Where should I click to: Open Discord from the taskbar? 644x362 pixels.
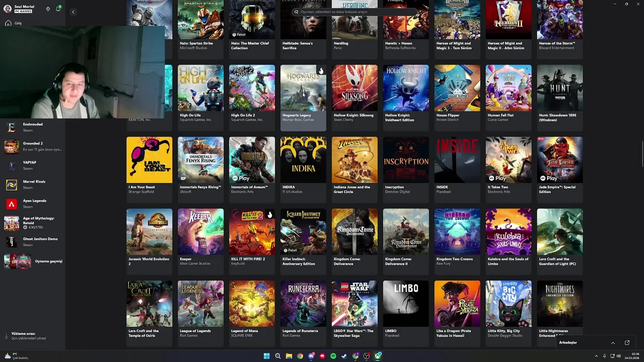311,356
